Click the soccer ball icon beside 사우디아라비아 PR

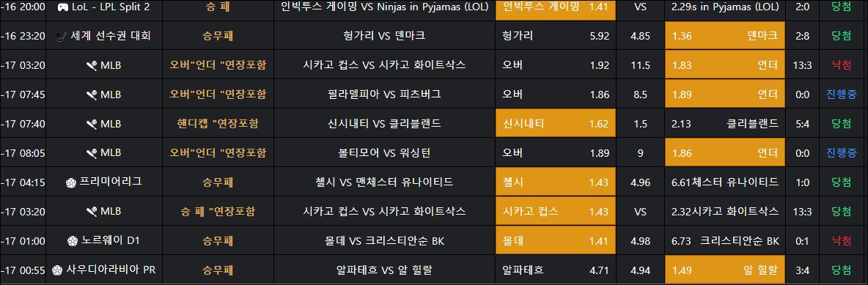click(56, 270)
